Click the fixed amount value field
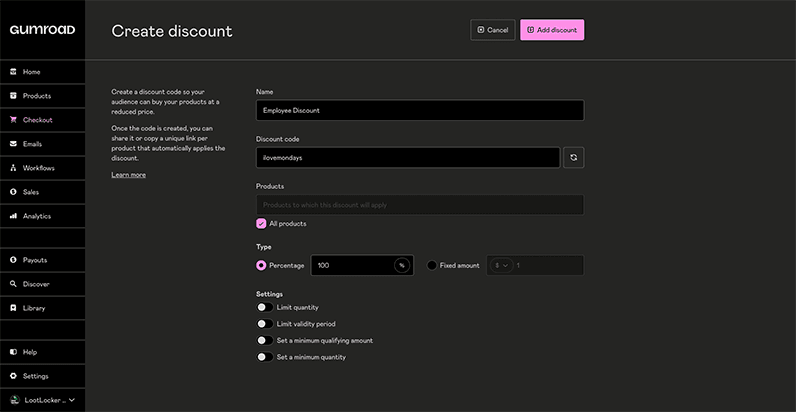The image size is (796, 412). point(535,265)
